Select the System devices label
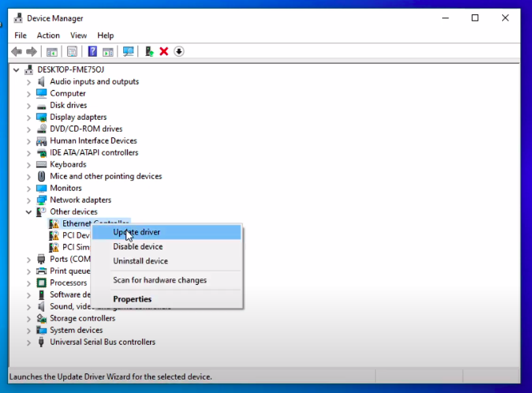Viewport: 532px width, 393px height. (x=77, y=331)
